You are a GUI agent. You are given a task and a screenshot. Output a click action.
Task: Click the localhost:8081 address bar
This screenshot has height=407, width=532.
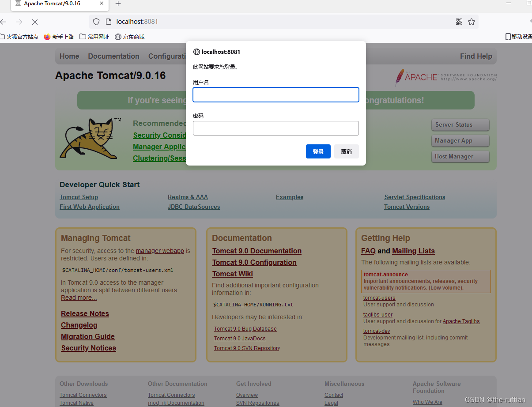(283, 22)
